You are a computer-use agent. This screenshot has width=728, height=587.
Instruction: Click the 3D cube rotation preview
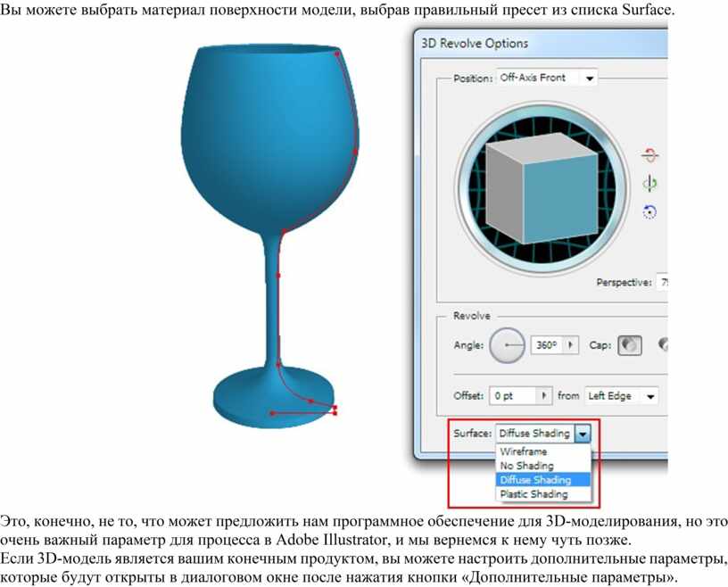pyautogui.click(x=542, y=188)
